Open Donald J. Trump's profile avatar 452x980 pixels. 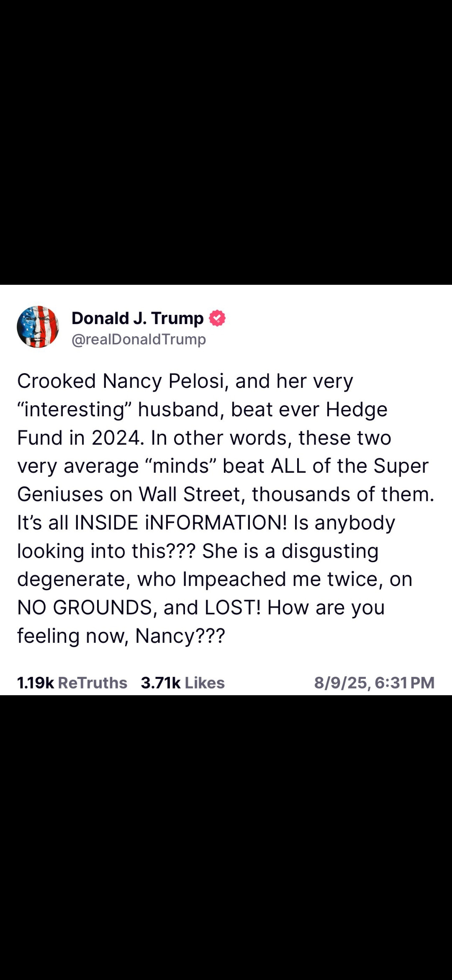(x=38, y=327)
